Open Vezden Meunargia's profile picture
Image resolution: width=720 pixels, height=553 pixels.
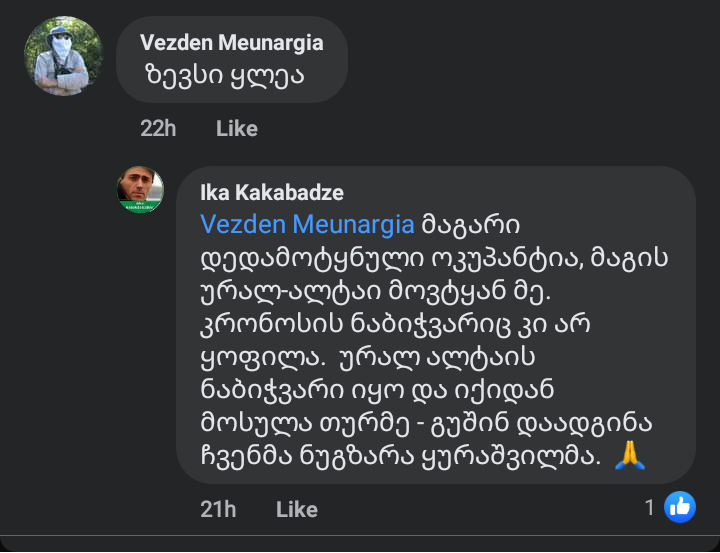pyautogui.click(x=62, y=56)
